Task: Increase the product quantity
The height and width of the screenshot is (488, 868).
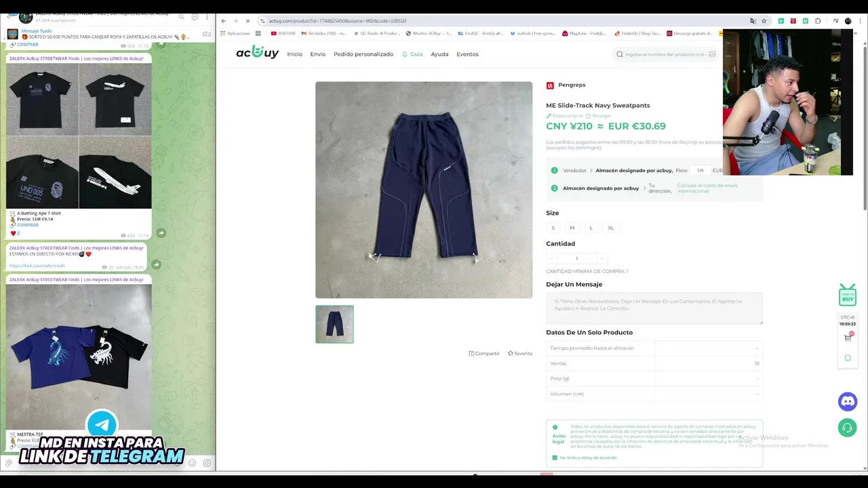Action: [x=601, y=258]
